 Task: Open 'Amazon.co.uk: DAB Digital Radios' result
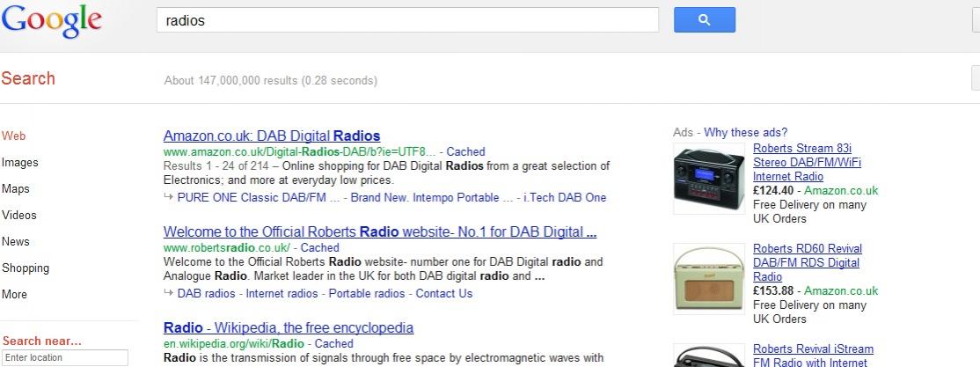pos(272,136)
